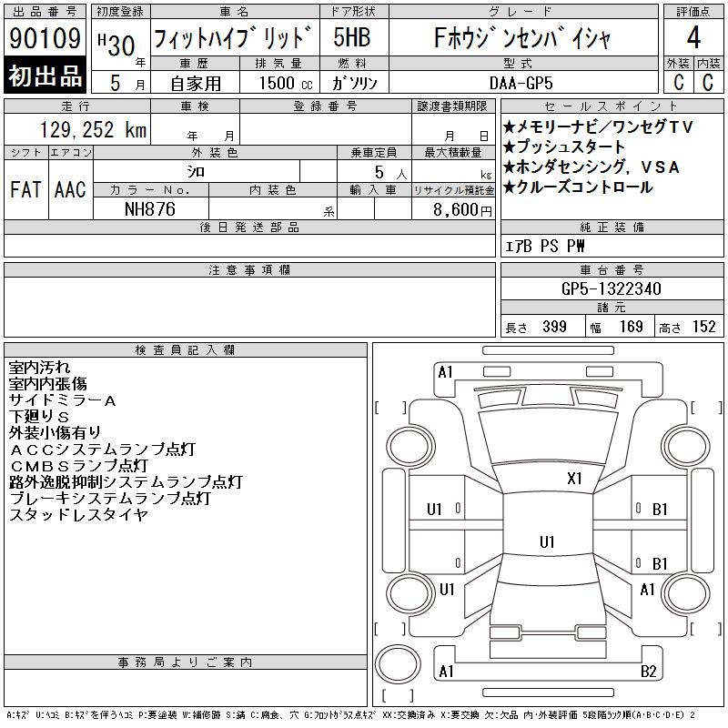Click the star beside プッシュスタート
The image size is (728, 728).
click(x=510, y=147)
